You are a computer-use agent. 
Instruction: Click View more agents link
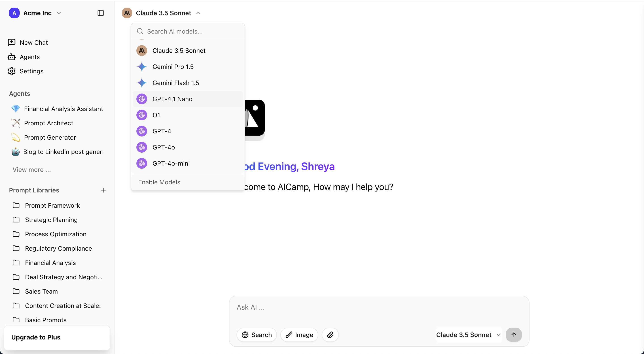pos(32,170)
